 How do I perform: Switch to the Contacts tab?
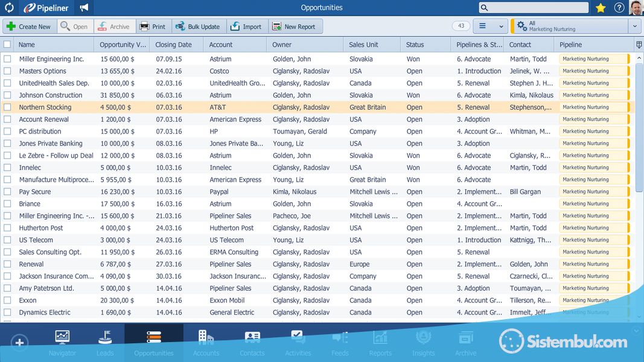[252, 342]
